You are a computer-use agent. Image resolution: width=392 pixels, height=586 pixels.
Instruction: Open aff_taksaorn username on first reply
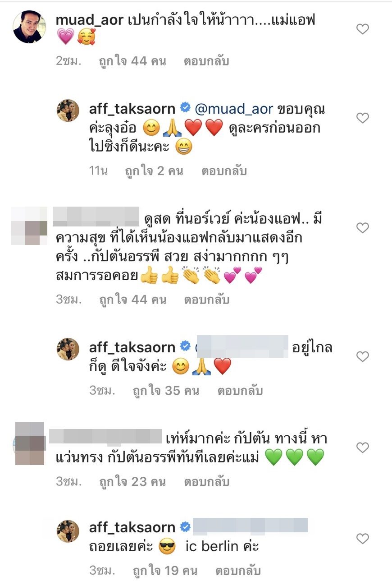coord(130,109)
